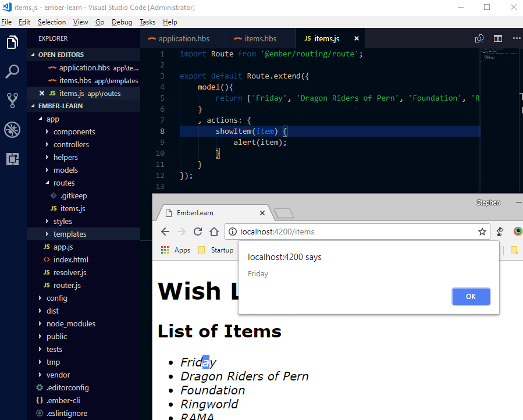Click the Open Preview editor icon
Viewport: 523px width, 420px height.
479,39
